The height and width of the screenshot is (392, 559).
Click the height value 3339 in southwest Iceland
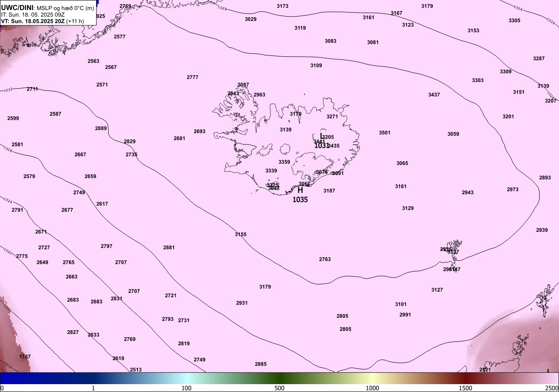pyautogui.click(x=271, y=171)
